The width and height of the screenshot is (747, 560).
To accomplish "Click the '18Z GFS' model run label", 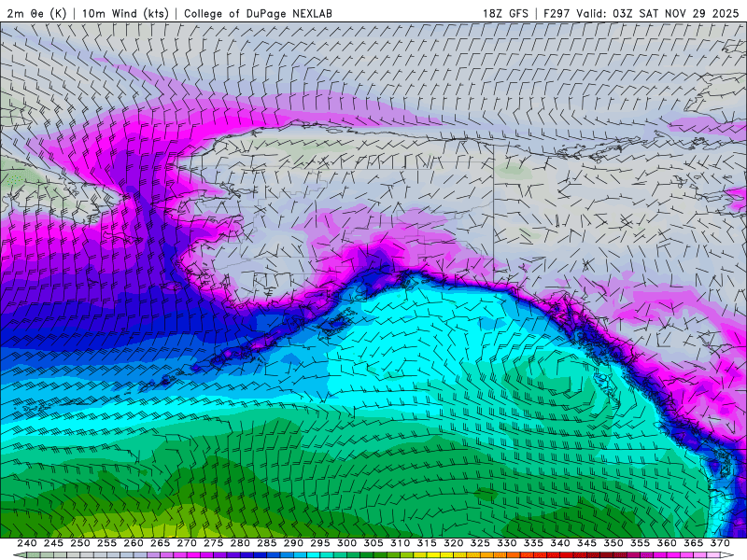I will pyautogui.click(x=505, y=13).
